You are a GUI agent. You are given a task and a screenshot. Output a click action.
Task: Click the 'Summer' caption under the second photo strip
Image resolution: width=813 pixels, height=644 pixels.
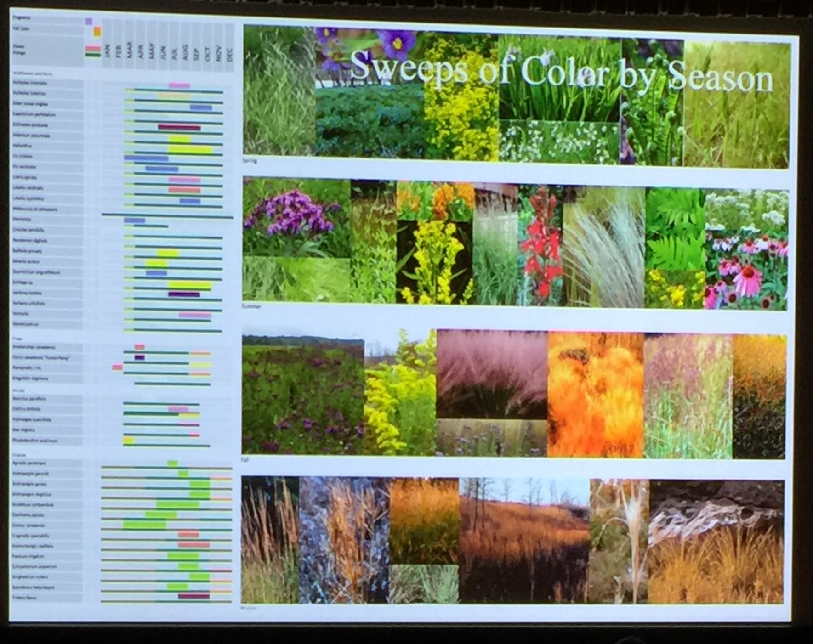click(x=252, y=306)
